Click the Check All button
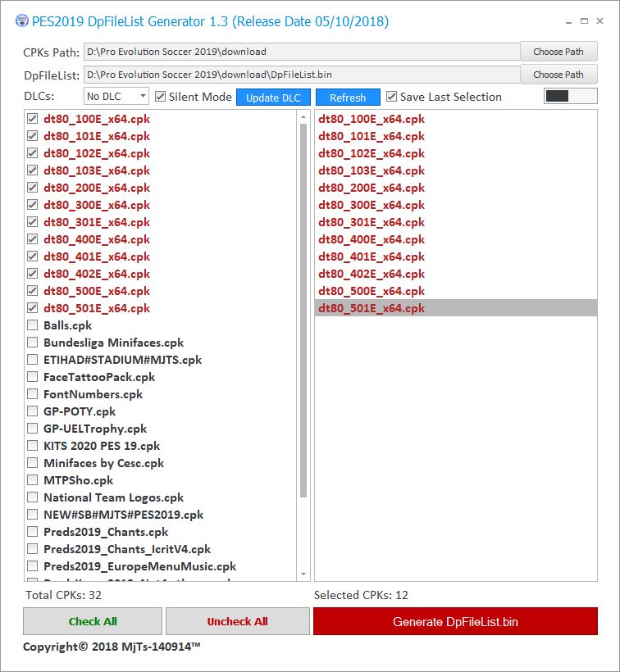 click(93, 621)
